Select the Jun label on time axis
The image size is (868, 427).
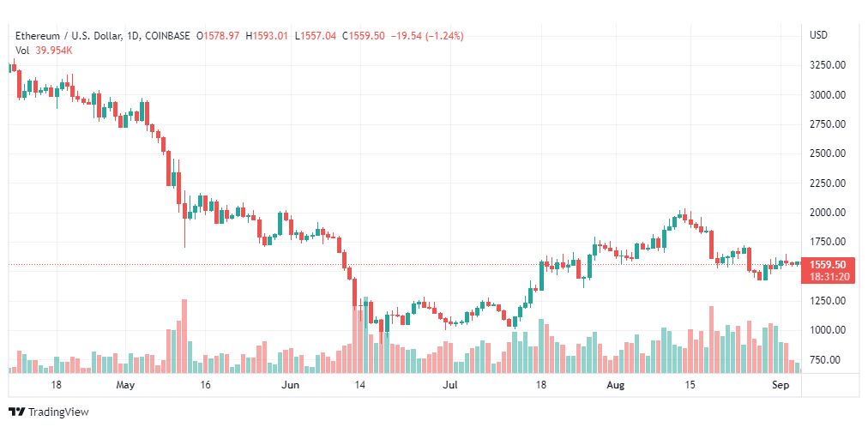pyautogui.click(x=290, y=385)
